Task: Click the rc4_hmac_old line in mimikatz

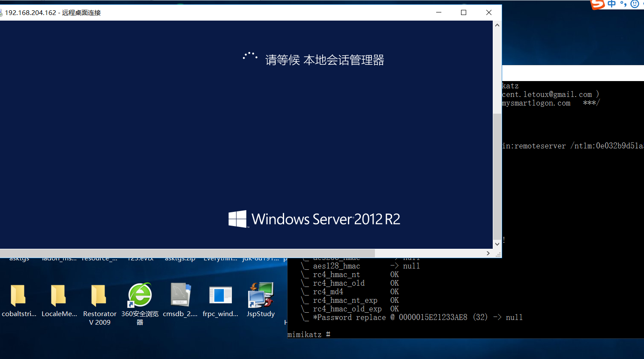Action: click(x=350, y=283)
